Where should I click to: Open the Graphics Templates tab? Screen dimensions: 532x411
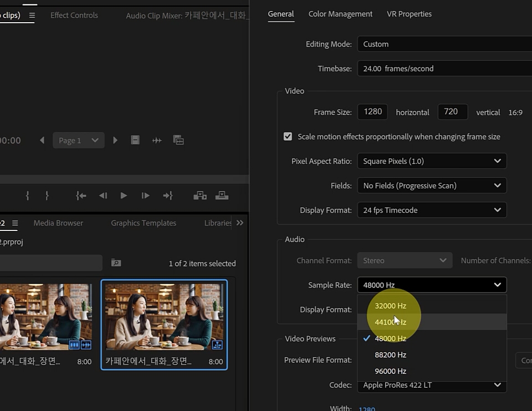[x=144, y=223]
